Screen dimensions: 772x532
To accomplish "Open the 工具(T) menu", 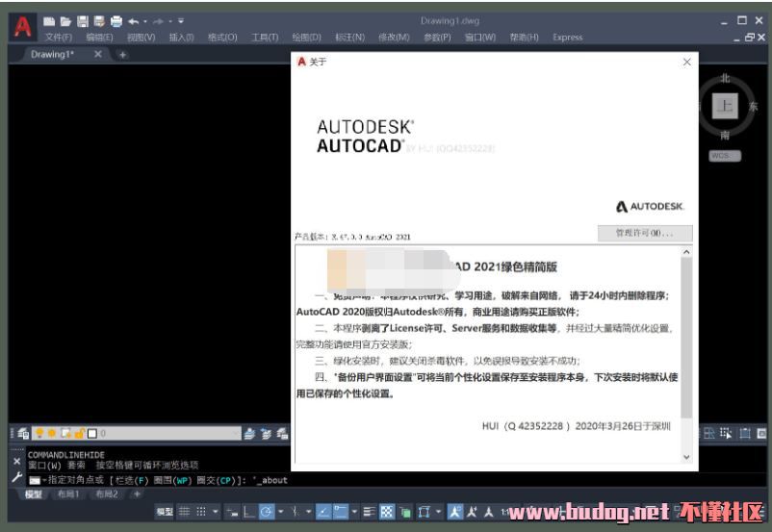I will (265, 38).
